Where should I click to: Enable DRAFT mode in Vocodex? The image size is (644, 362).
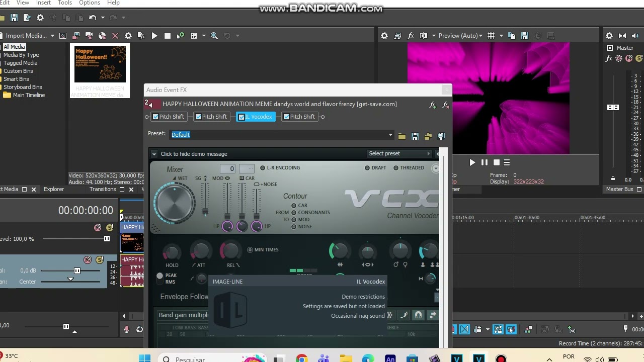[x=367, y=168]
